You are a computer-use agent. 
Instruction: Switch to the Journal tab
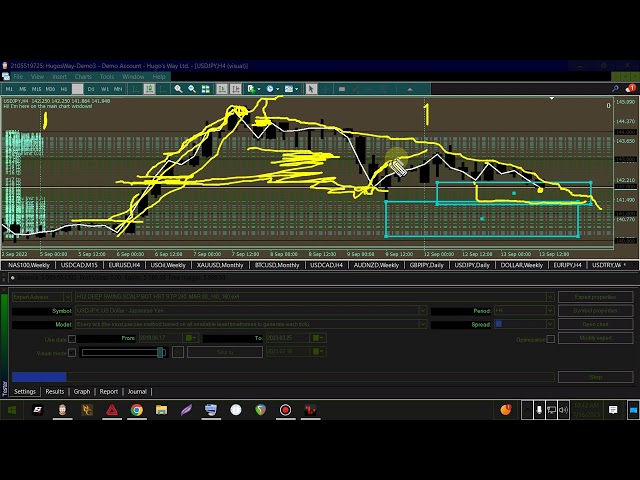click(x=137, y=392)
